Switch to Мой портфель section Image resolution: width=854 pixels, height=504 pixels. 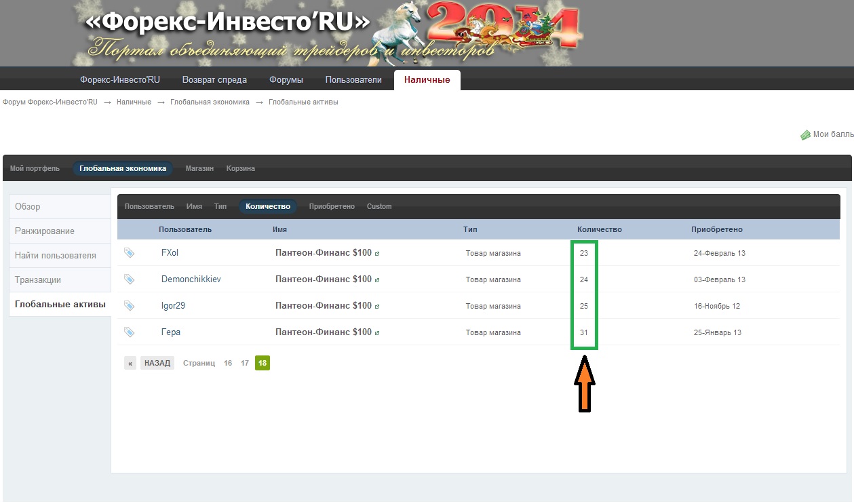coord(35,168)
